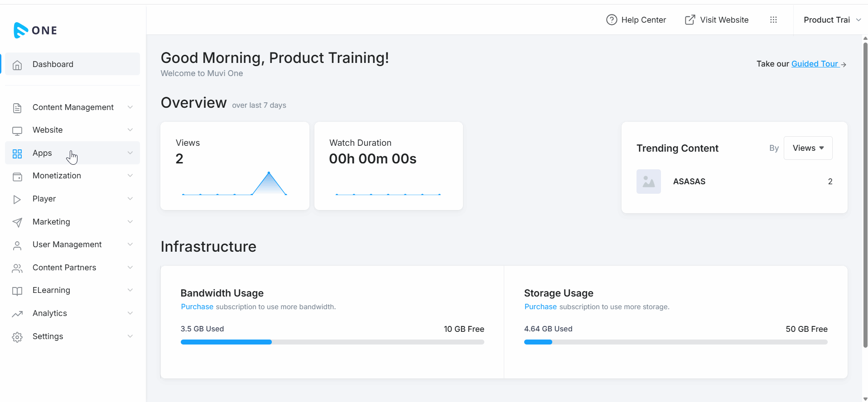Click the Watch Duration sparkline chart
868x402 pixels.
point(388,194)
